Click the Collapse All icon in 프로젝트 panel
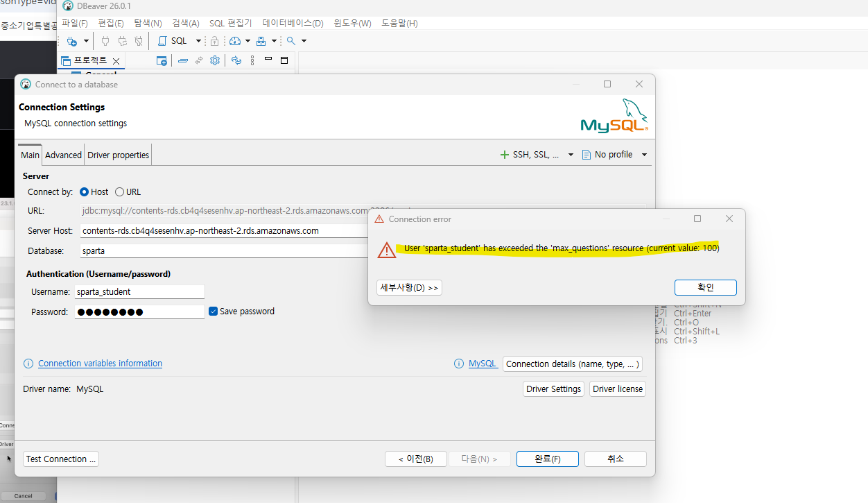868x503 pixels. point(183,61)
